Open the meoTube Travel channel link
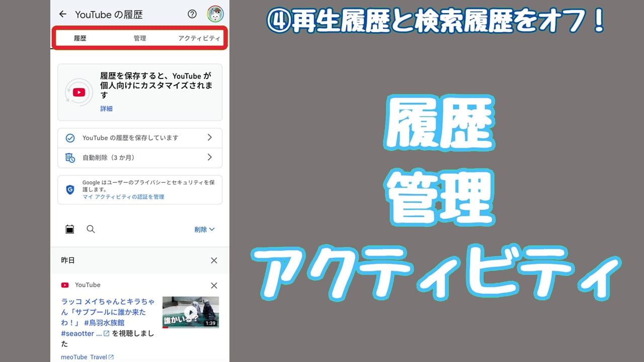This screenshot has width=644, height=362. [x=87, y=357]
